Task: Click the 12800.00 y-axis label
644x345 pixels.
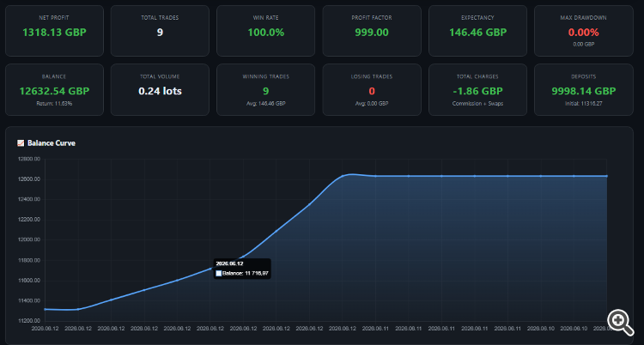Action: 28,159
